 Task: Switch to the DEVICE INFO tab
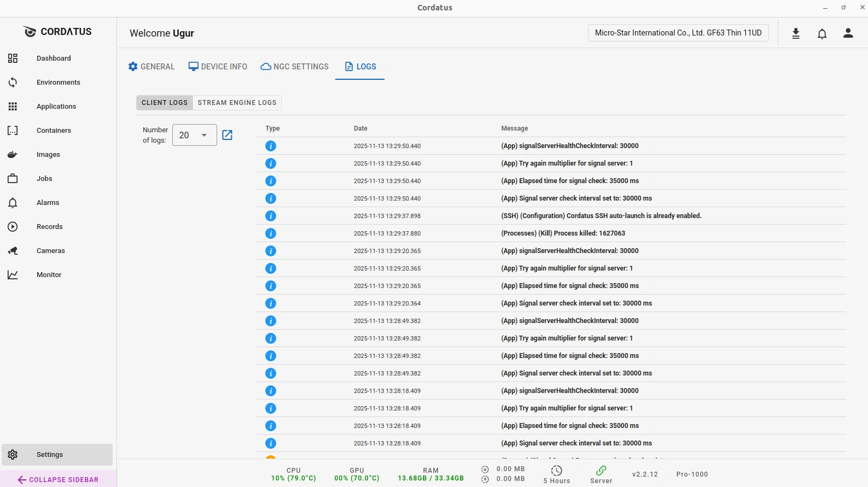(218, 67)
